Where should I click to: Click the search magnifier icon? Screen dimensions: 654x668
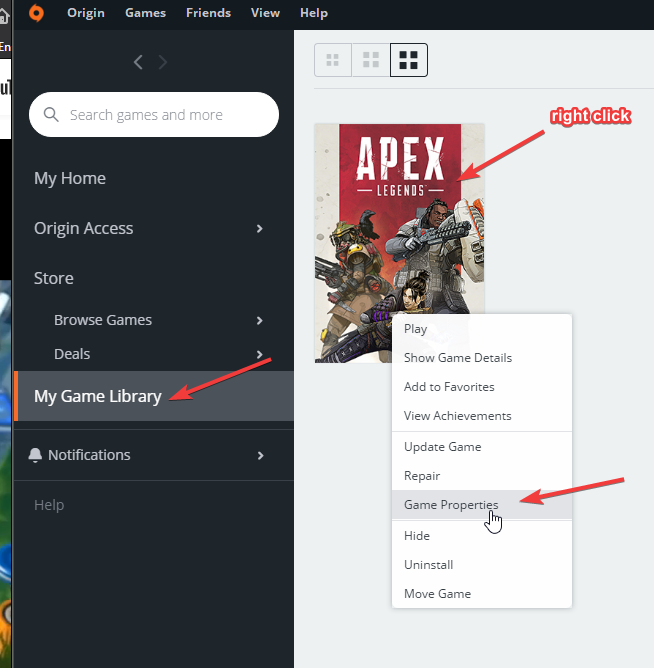(51, 115)
